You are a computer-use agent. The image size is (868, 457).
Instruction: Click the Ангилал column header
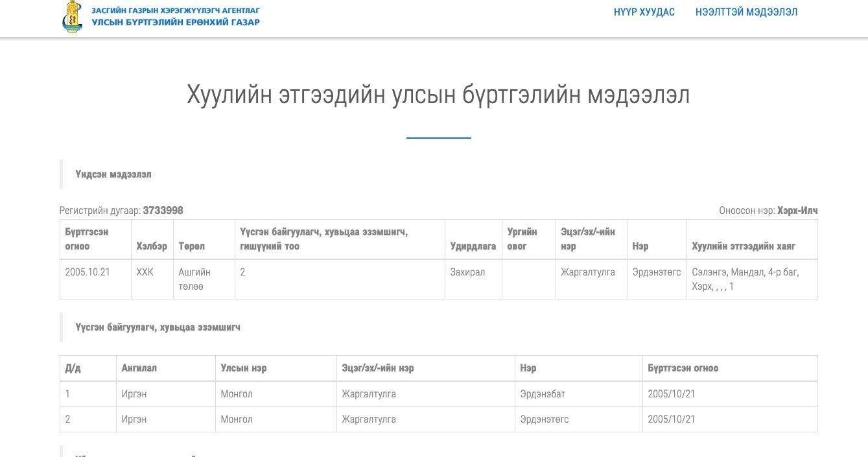pyautogui.click(x=139, y=368)
